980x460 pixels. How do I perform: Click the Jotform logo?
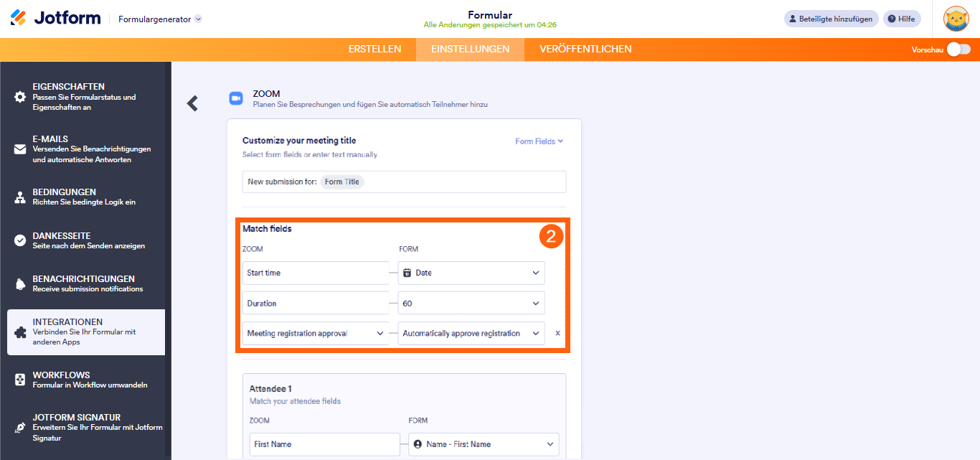(x=55, y=19)
